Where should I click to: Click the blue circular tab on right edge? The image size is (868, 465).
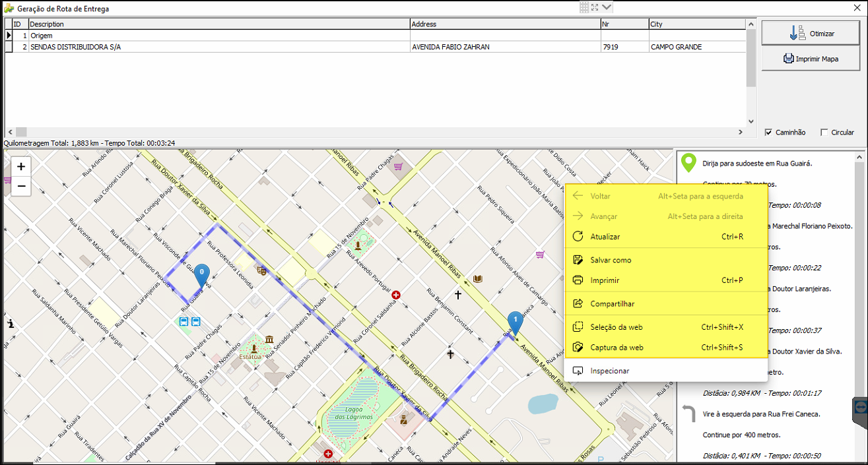[861, 407]
